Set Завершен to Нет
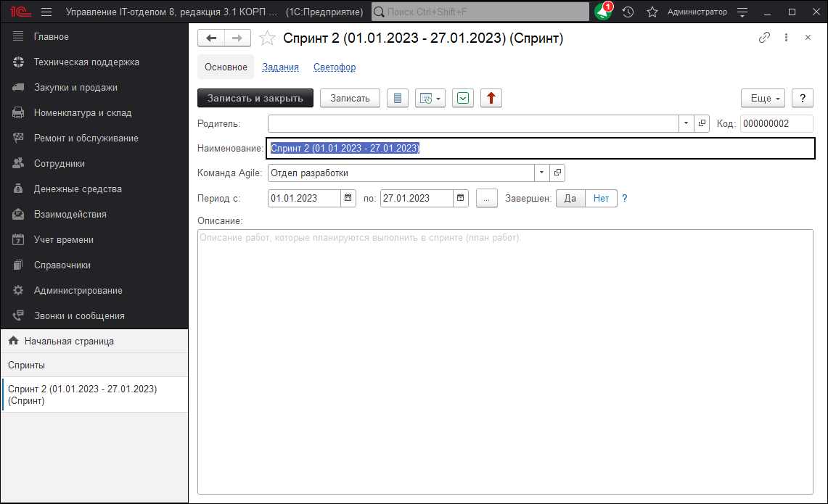The height and width of the screenshot is (504, 828). tap(601, 198)
